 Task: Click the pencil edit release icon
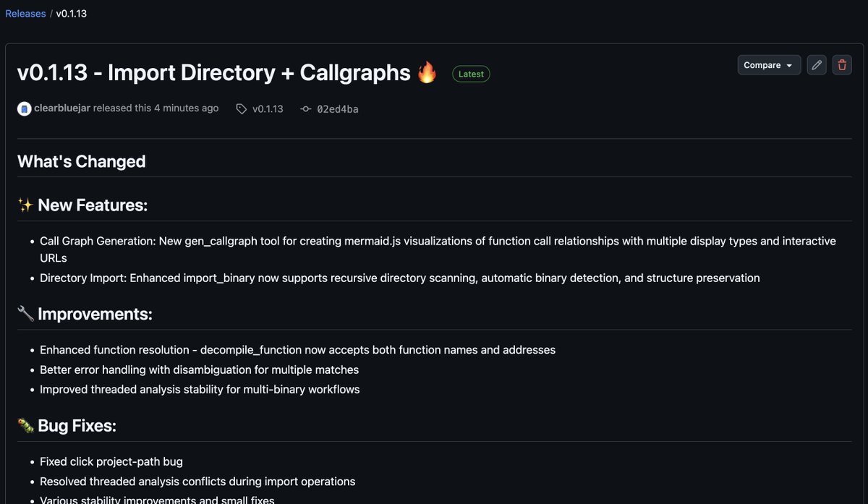[817, 65]
